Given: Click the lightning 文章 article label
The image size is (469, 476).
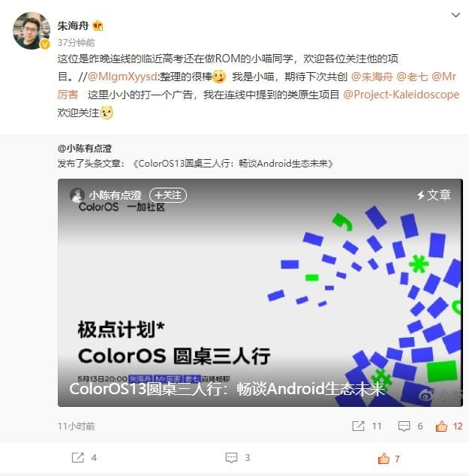Looking at the screenshot, I should 434,195.
